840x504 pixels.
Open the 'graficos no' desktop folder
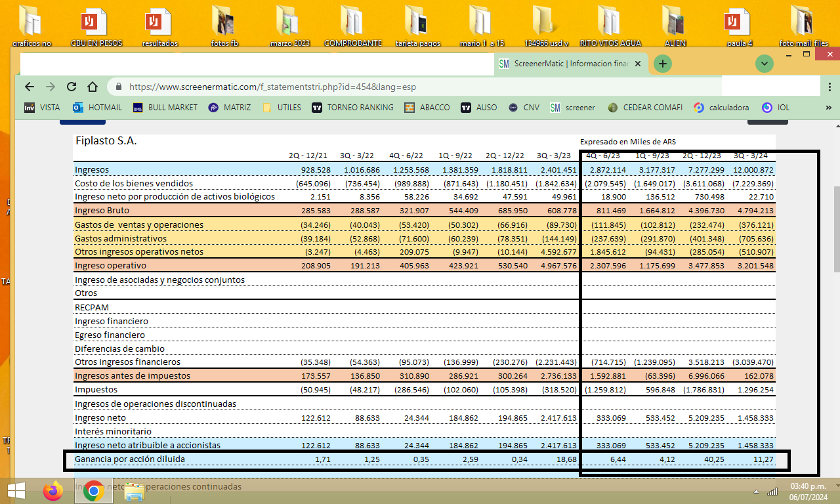tap(31, 25)
